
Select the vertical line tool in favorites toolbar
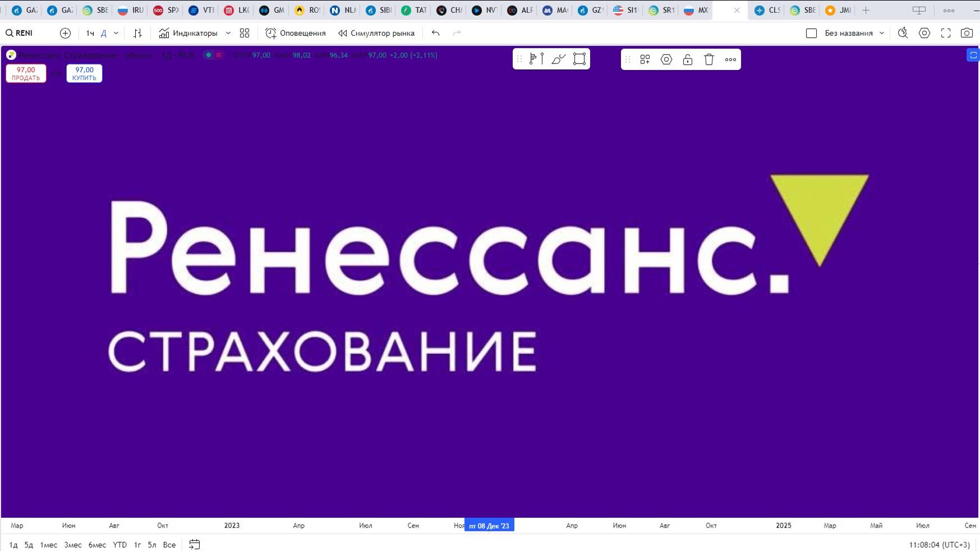pos(542,59)
